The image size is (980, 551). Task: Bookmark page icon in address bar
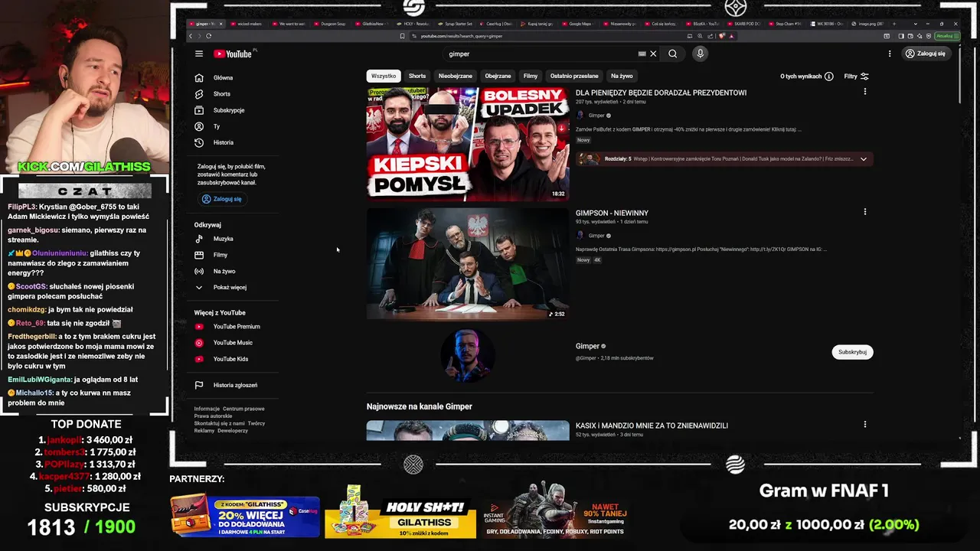[x=402, y=36]
